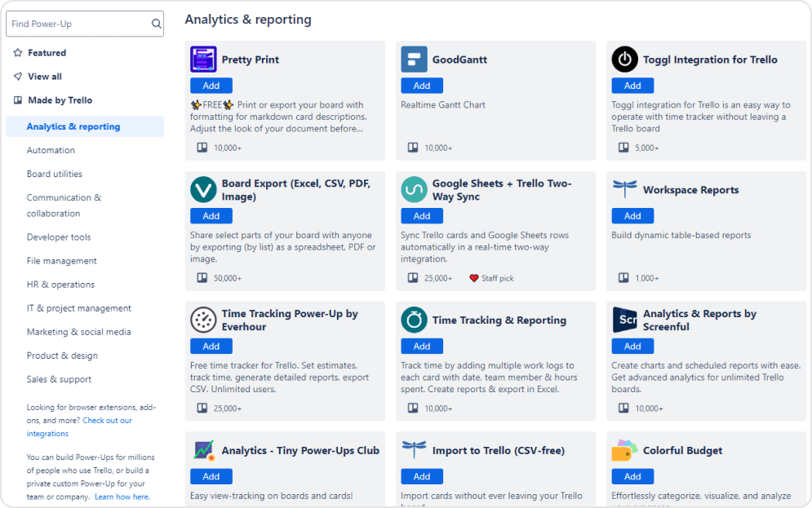The height and width of the screenshot is (508, 812).
Task: Click the Board Export app icon
Action: point(203,190)
